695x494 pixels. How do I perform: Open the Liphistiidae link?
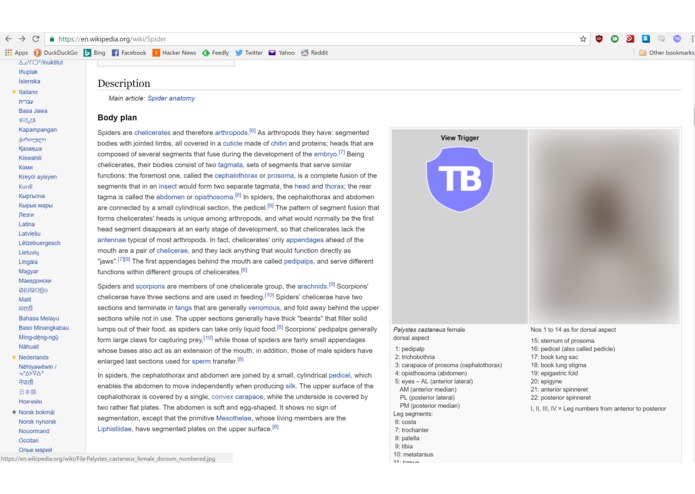click(114, 429)
